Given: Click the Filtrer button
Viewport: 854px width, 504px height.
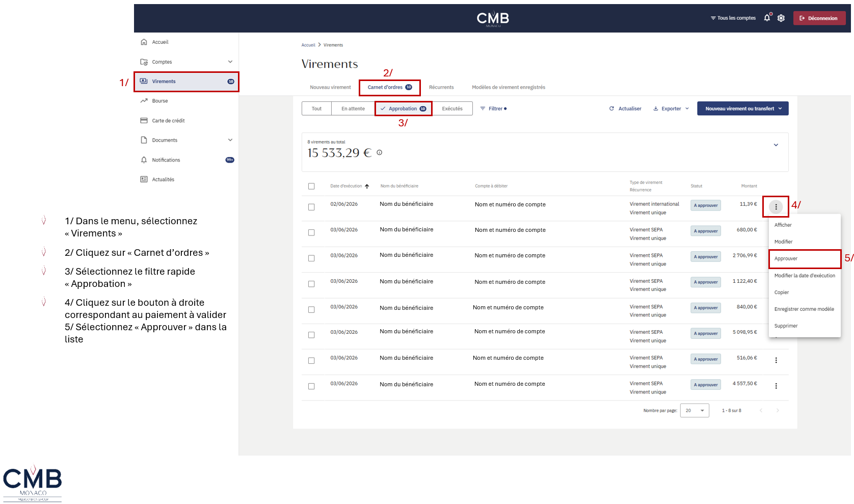Looking at the screenshot, I should pyautogui.click(x=493, y=109).
